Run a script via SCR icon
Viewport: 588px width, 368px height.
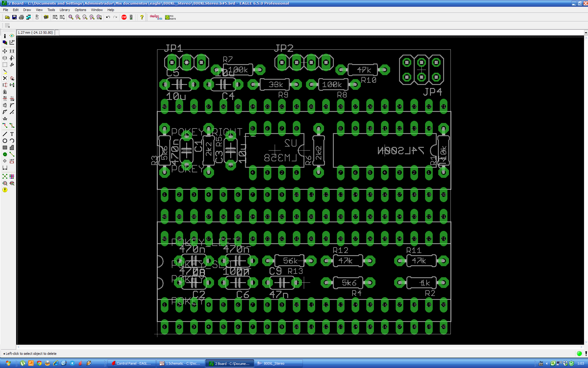tap(55, 17)
